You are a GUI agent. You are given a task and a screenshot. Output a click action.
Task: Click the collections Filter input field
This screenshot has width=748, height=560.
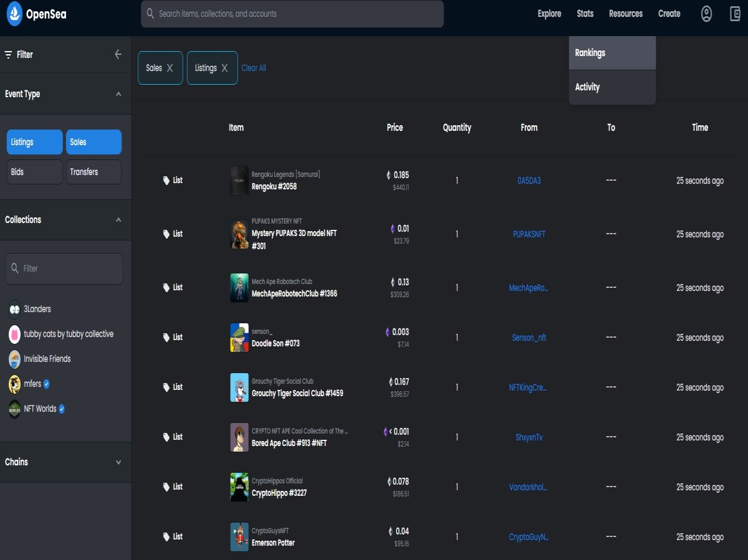click(64, 268)
